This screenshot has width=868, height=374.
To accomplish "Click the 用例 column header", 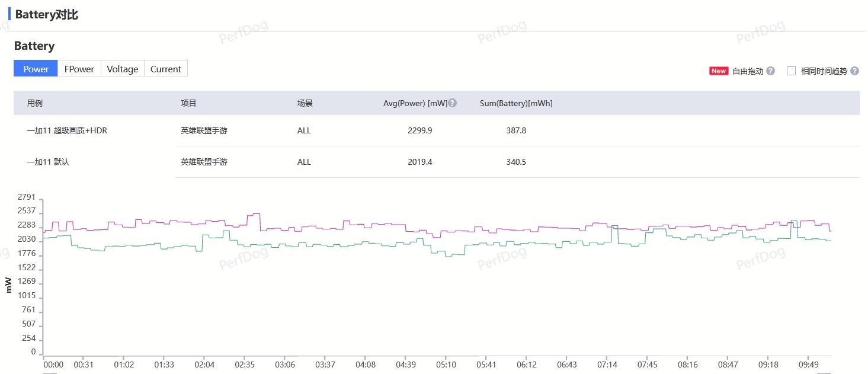I will pyautogui.click(x=35, y=103).
